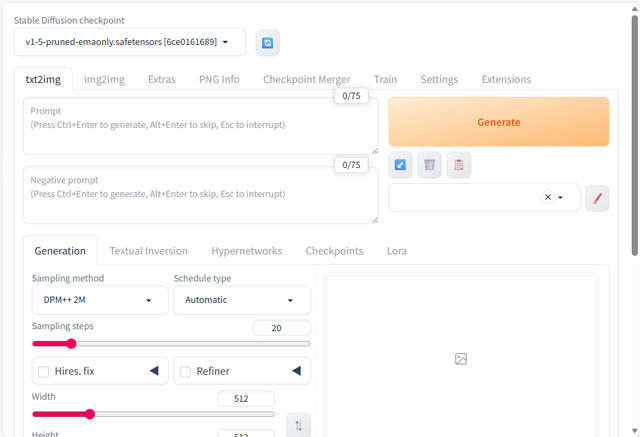Switch to the img2img tab
Screen dimensions: 640x437
coord(104,79)
